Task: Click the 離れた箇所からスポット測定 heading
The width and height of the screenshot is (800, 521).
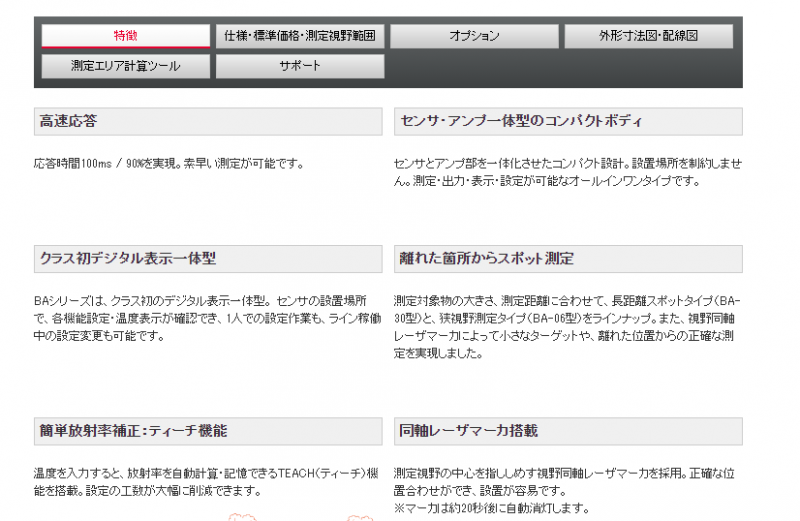Action: point(487,259)
